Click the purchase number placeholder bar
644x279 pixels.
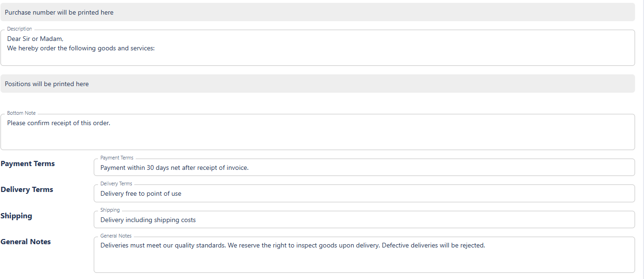pyautogui.click(x=318, y=12)
